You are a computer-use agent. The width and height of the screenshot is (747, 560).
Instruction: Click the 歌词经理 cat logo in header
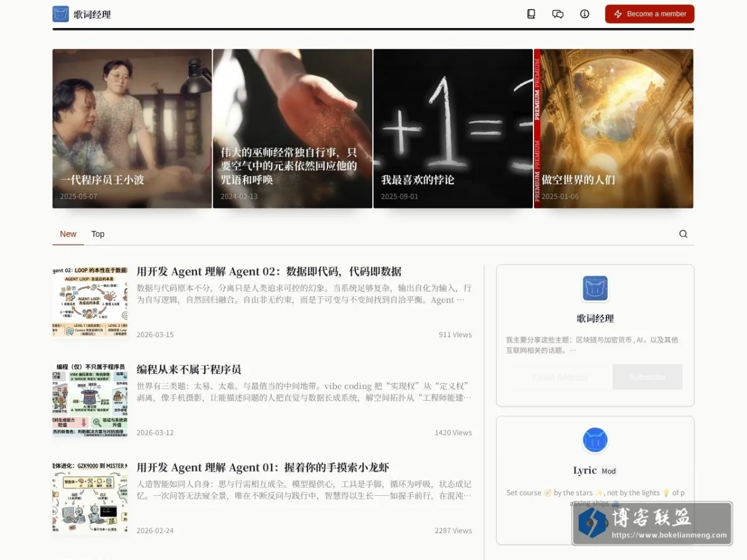[60, 14]
